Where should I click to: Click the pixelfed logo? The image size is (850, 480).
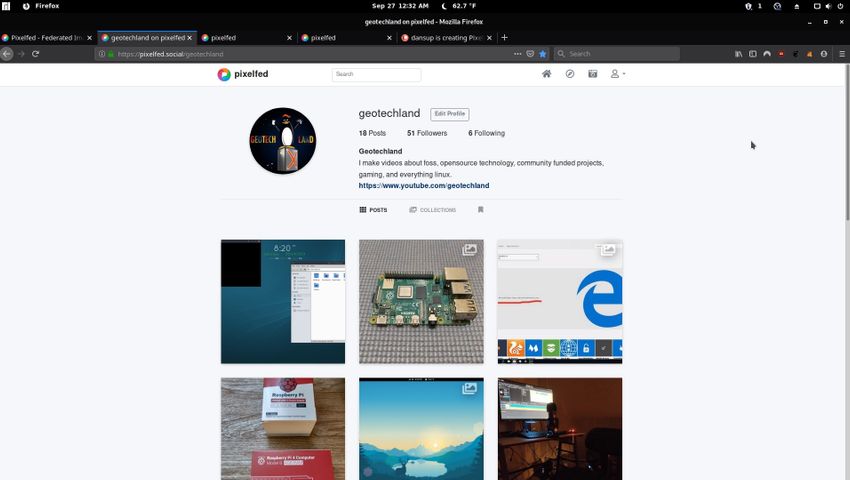(243, 74)
